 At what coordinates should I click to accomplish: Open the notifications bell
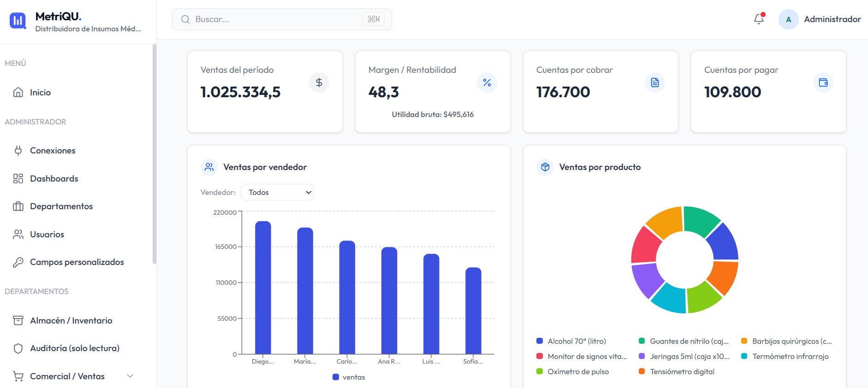coord(759,19)
